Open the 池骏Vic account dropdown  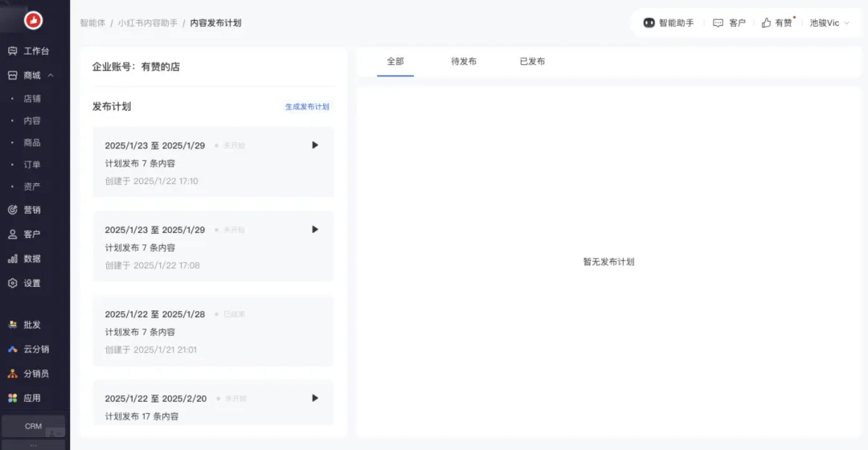tap(829, 23)
